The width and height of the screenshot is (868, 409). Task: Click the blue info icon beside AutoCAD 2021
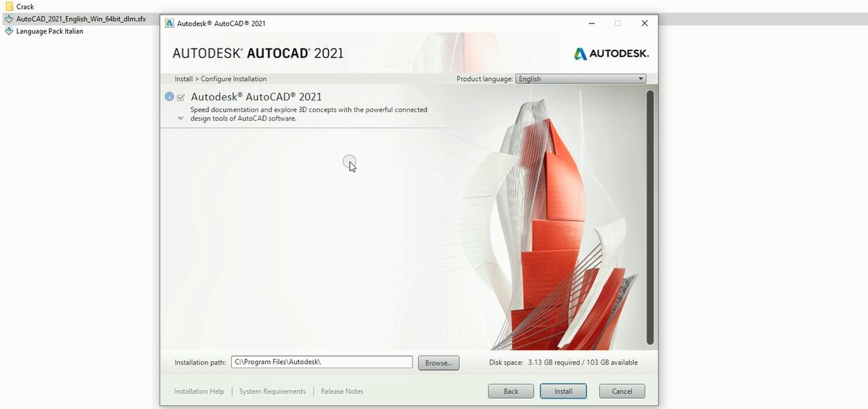[x=170, y=97]
